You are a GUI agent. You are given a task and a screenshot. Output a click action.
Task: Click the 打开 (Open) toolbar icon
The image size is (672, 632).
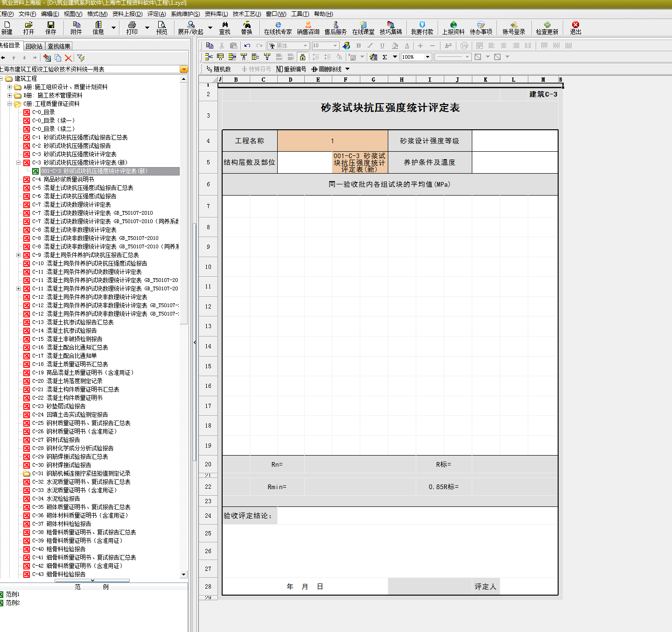[29, 28]
